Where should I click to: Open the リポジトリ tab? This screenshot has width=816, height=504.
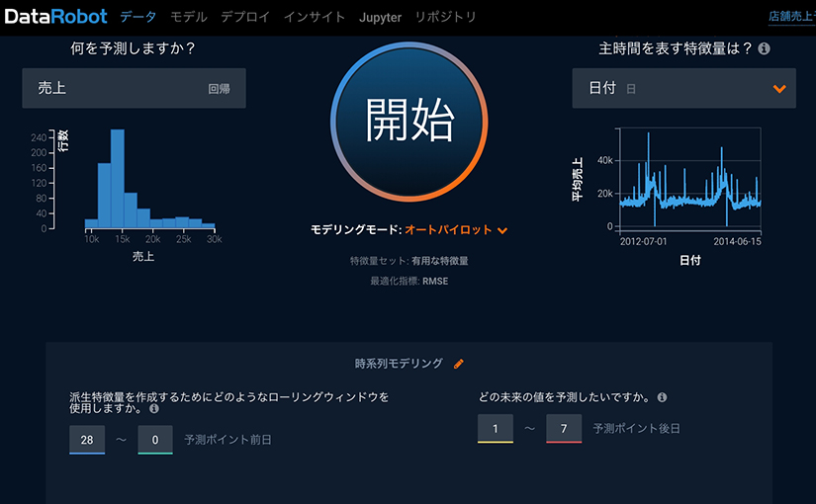click(x=445, y=17)
